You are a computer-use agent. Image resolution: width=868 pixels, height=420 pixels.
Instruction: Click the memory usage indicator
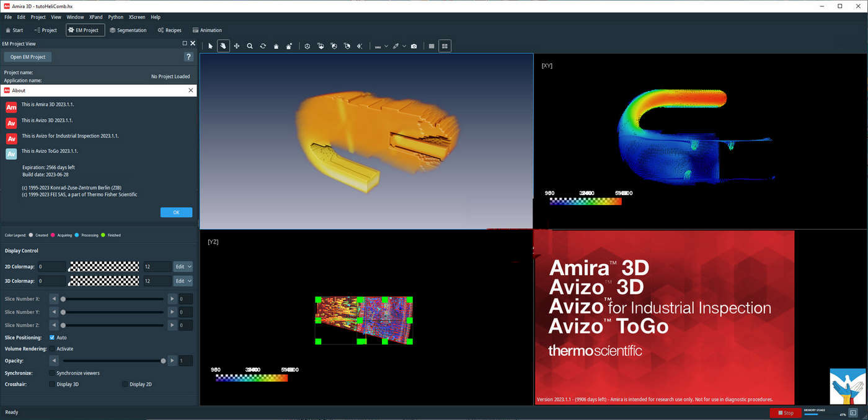coord(825,413)
